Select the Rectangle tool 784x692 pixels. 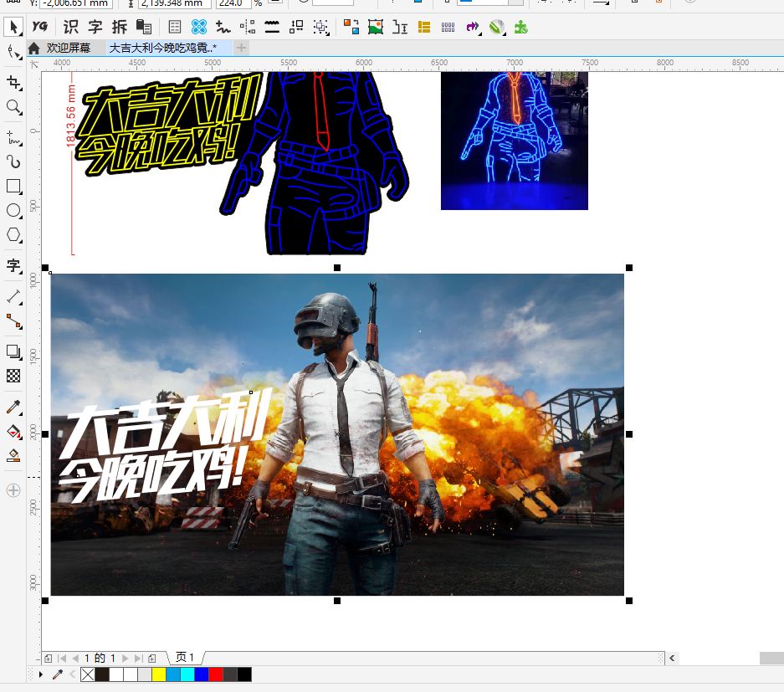coord(13,187)
